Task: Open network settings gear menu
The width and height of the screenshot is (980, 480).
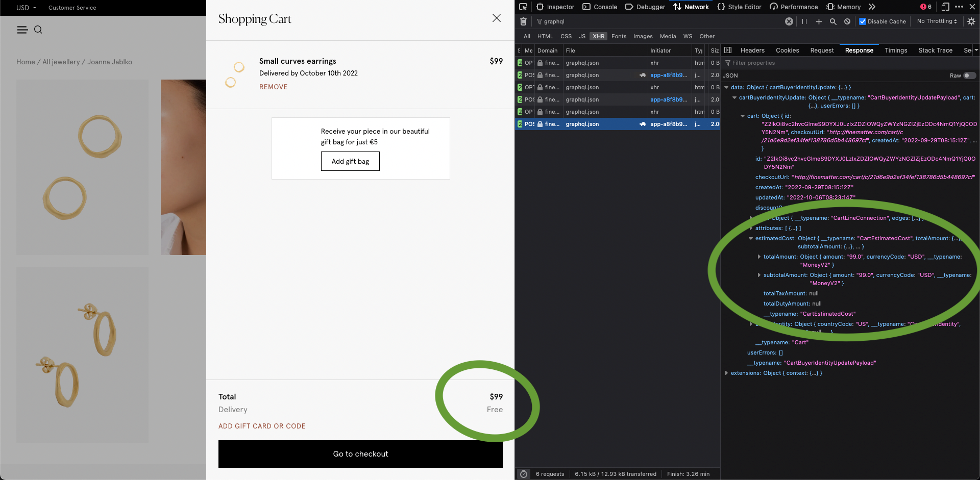Action: [971, 21]
